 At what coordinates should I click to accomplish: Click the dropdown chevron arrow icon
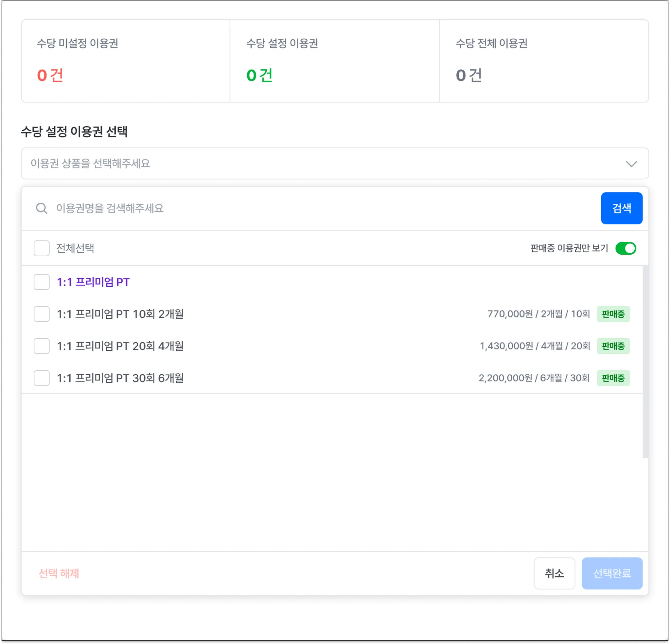(x=631, y=164)
